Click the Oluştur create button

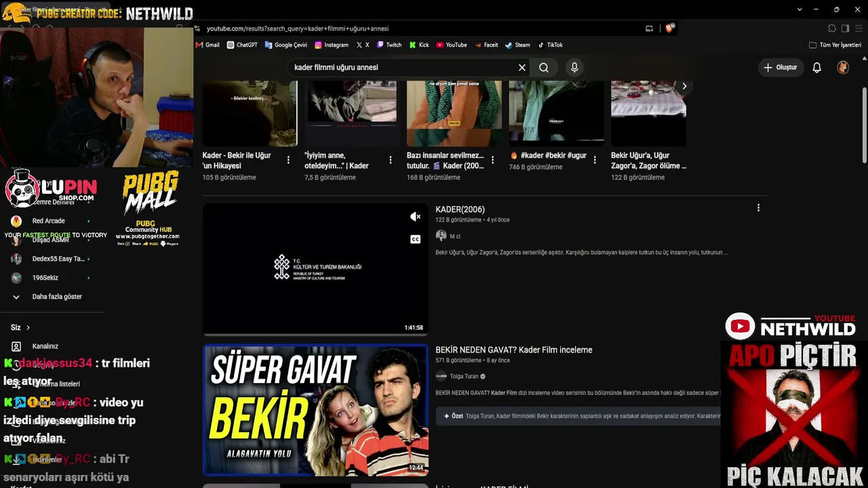click(780, 68)
